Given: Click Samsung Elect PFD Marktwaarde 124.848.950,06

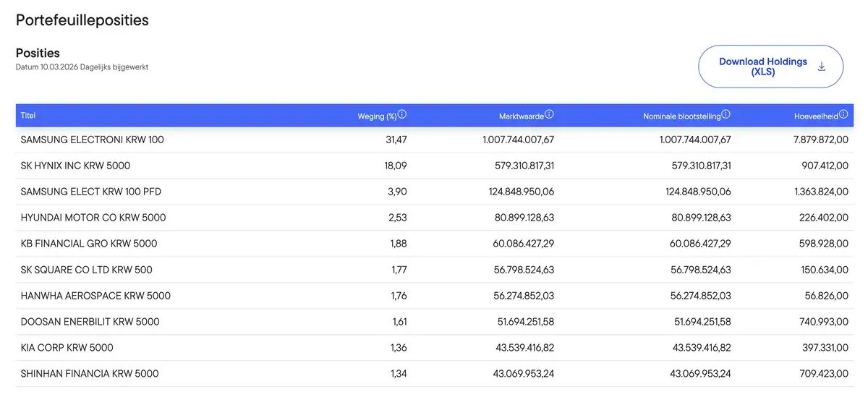Looking at the screenshot, I should point(522,192).
